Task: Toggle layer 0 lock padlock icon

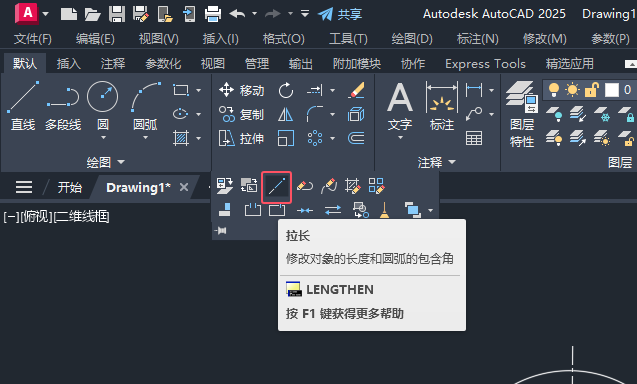Action: (592, 90)
